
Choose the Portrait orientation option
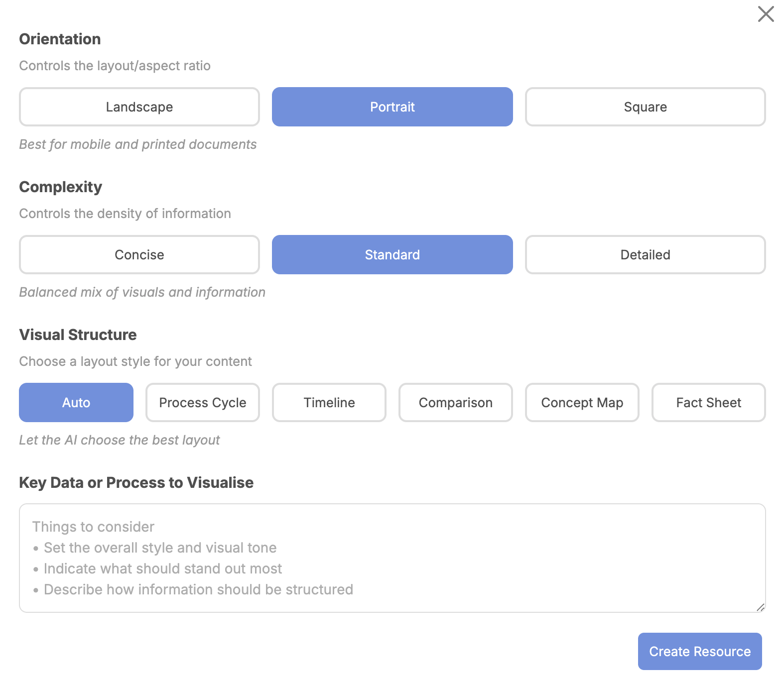[392, 107]
